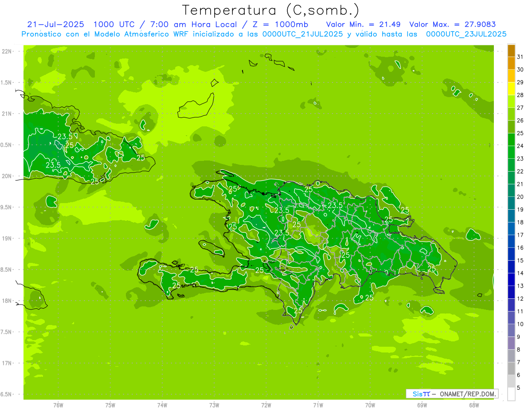Viewport: 532px width, 411px height.
Task: Click the "74W" longitude axis label
Action: 162,405
